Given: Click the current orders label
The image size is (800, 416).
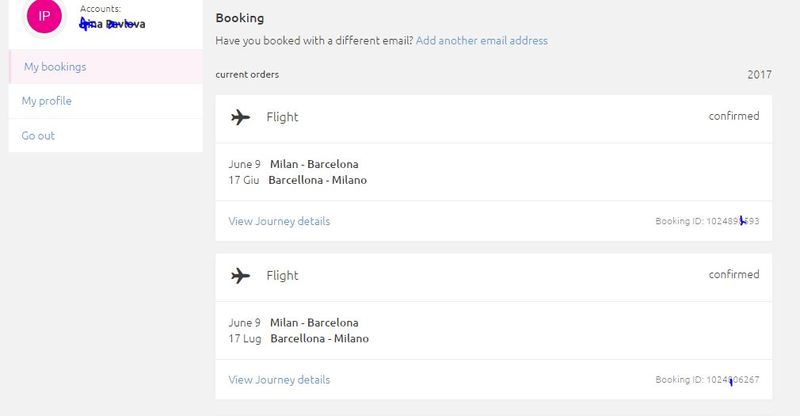Looking at the screenshot, I should [247, 75].
